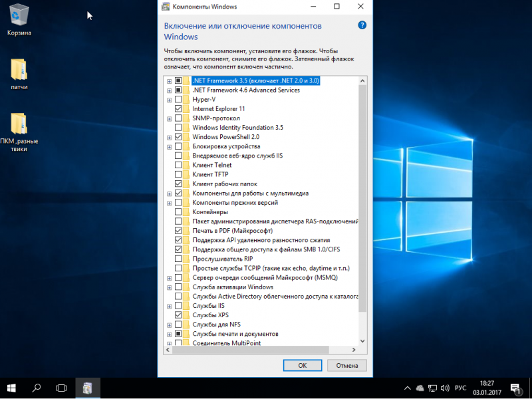
Task: Expand Блокировка устройства node
Action: (x=170, y=147)
